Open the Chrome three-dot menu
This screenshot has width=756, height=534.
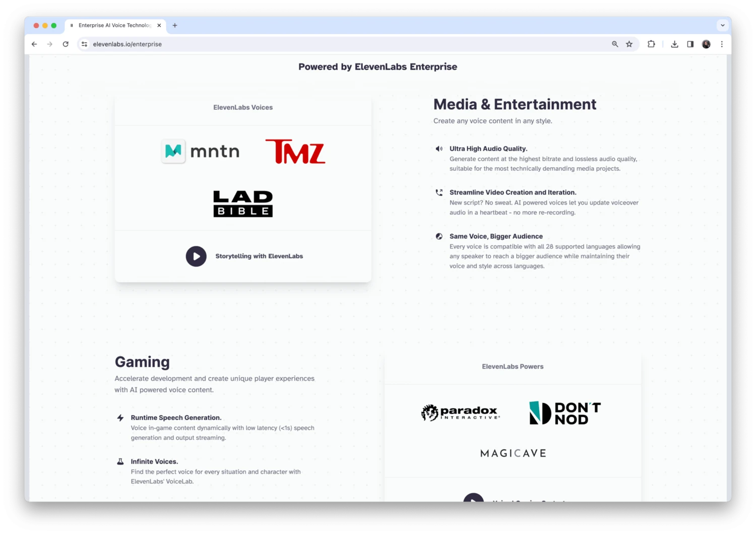(722, 44)
